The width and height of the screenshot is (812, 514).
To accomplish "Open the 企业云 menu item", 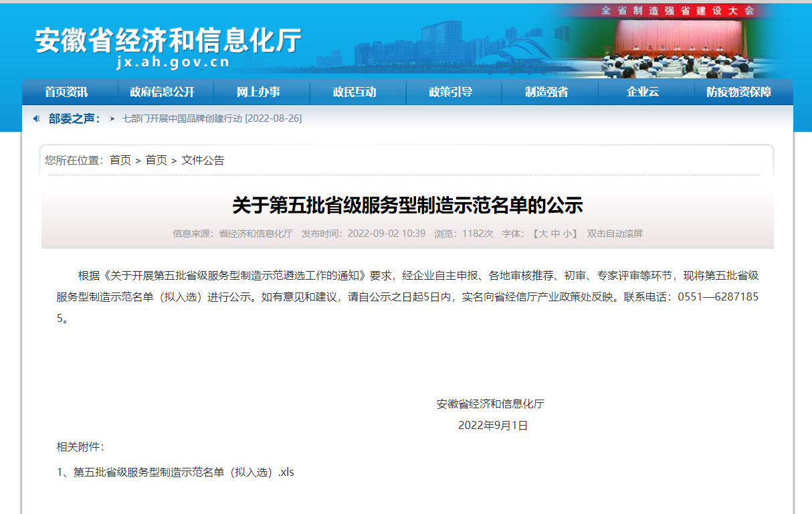I will (643, 92).
